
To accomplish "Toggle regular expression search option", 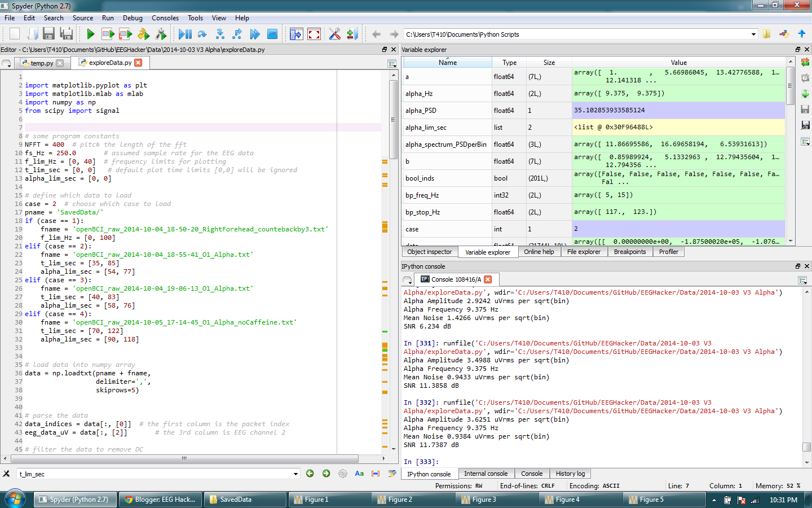I will coord(342,474).
